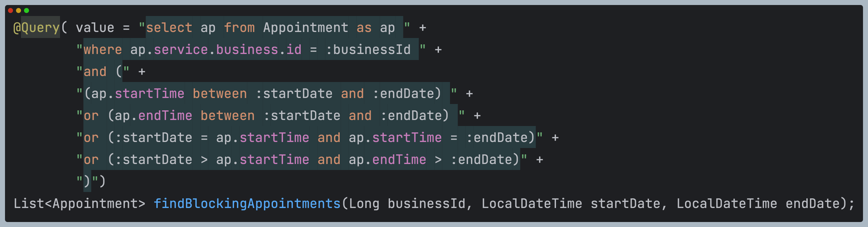Click the red close window dot
This screenshot has width=868, height=227.
tap(10, 10)
